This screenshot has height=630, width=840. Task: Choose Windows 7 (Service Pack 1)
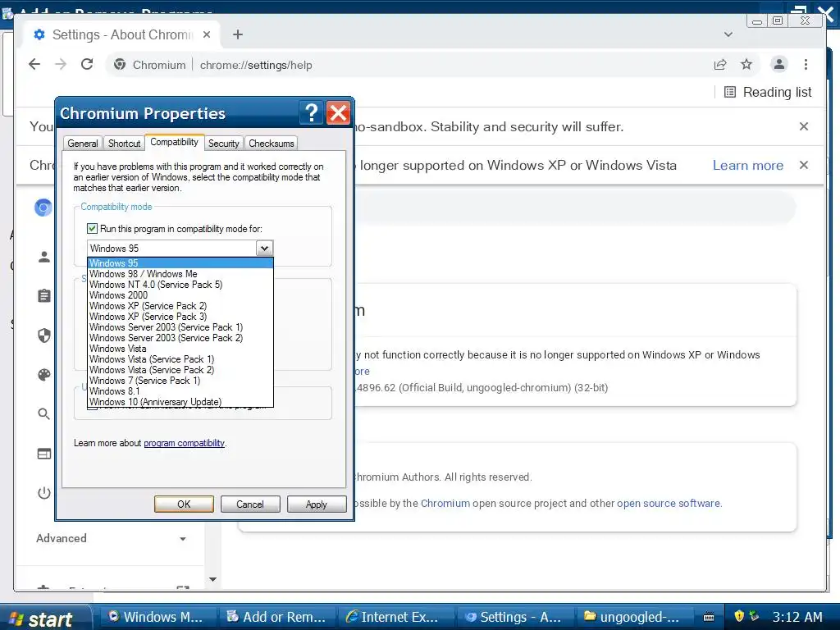coord(180,381)
